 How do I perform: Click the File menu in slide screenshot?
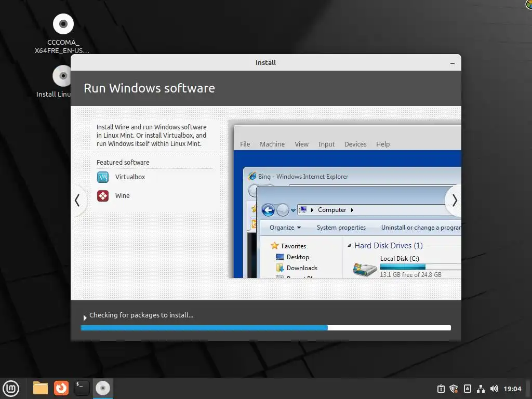[245, 144]
